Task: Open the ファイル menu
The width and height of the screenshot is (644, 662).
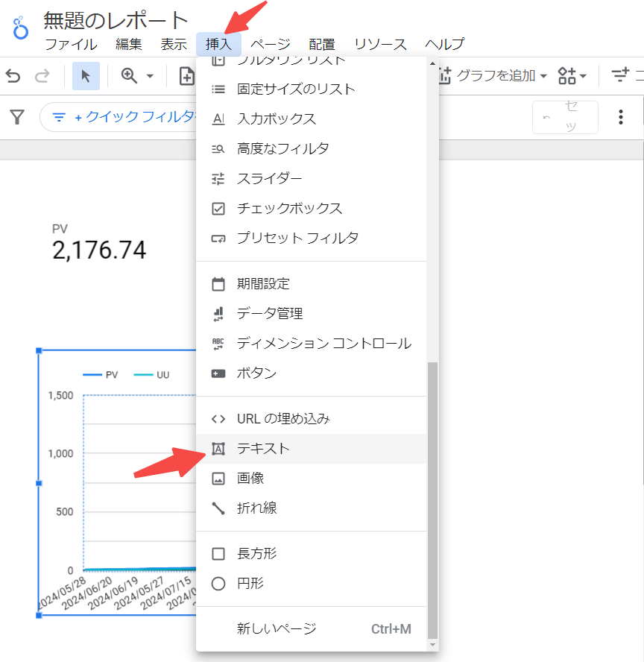Action: point(71,44)
